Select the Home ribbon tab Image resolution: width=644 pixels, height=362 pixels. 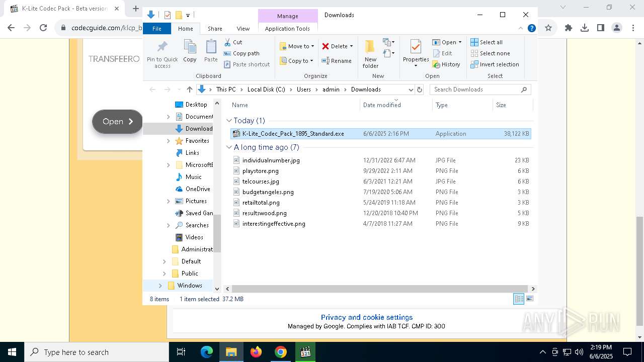[186, 29]
